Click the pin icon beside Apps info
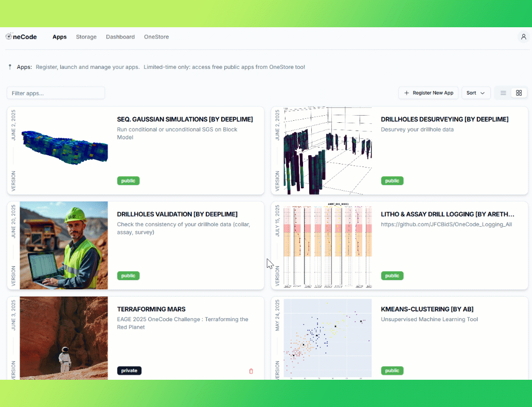 pos(10,67)
